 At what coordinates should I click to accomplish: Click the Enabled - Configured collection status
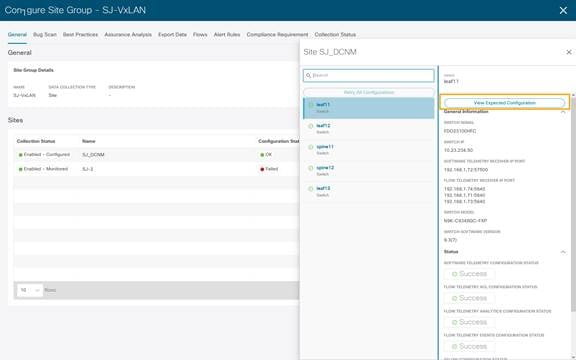coord(44,155)
